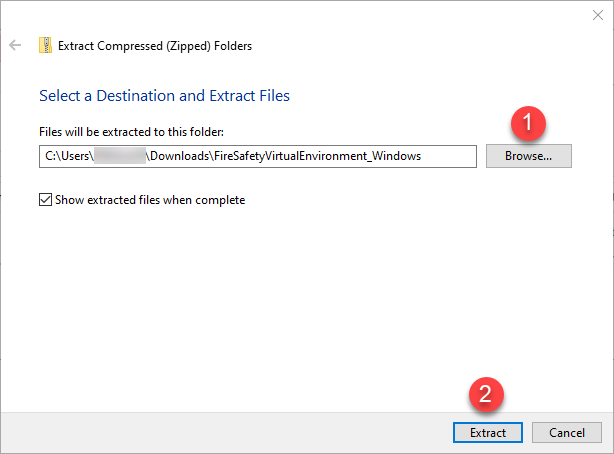Image resolution: width=614 pixels, height=454 pixels.
Task: Click 'Extract Compressed (Zipped) Folders' title
Action: [155, 46]
